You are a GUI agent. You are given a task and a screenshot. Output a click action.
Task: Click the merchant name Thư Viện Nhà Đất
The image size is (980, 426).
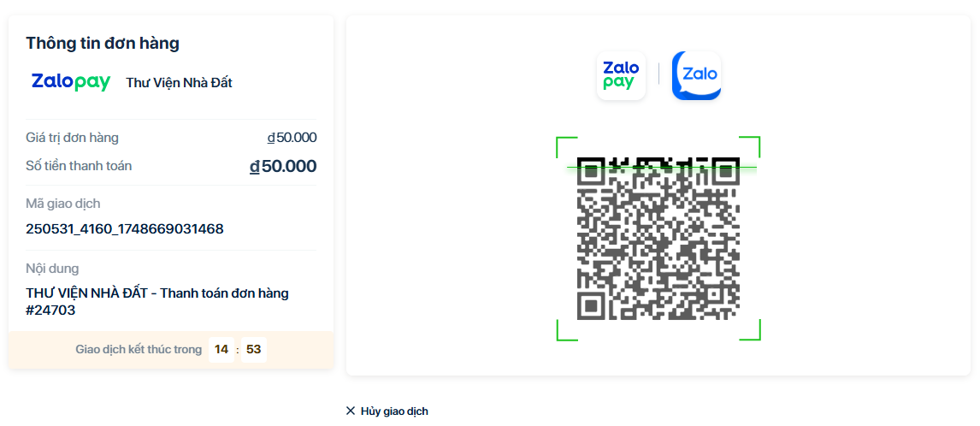(x=179, y=83)
